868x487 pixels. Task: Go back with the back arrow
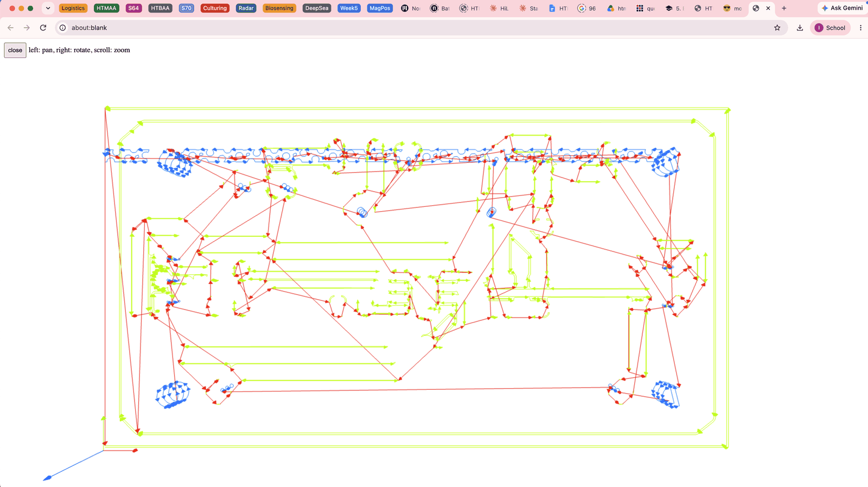(11, 28)
